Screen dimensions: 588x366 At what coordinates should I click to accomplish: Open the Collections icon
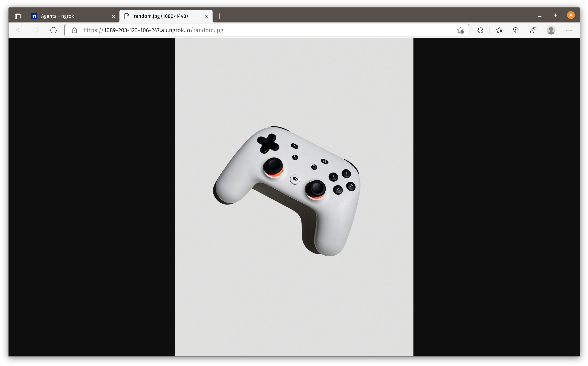(x=516, y=30)
